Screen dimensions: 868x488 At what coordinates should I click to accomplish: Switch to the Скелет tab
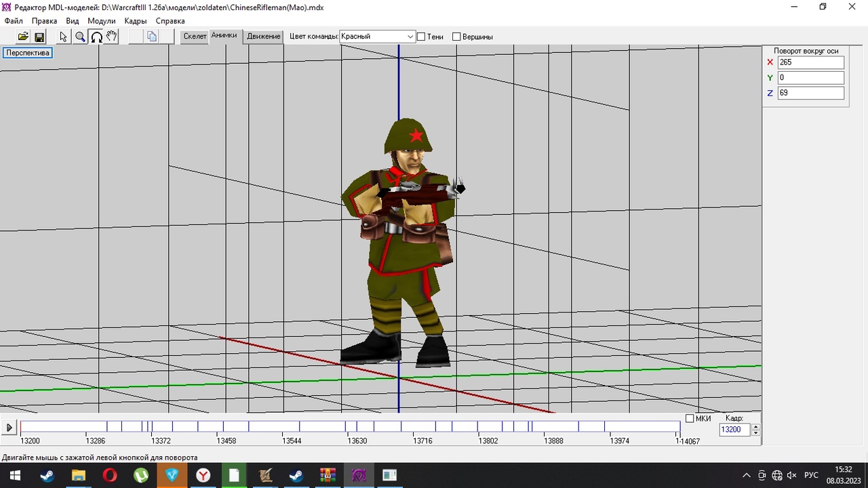(195, 37)
